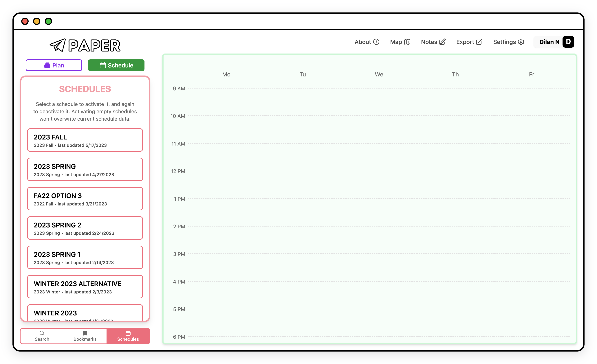Screen dimensions: 597x364
Task: Click the Schedules bottom tab
Action: coord(128,335)
